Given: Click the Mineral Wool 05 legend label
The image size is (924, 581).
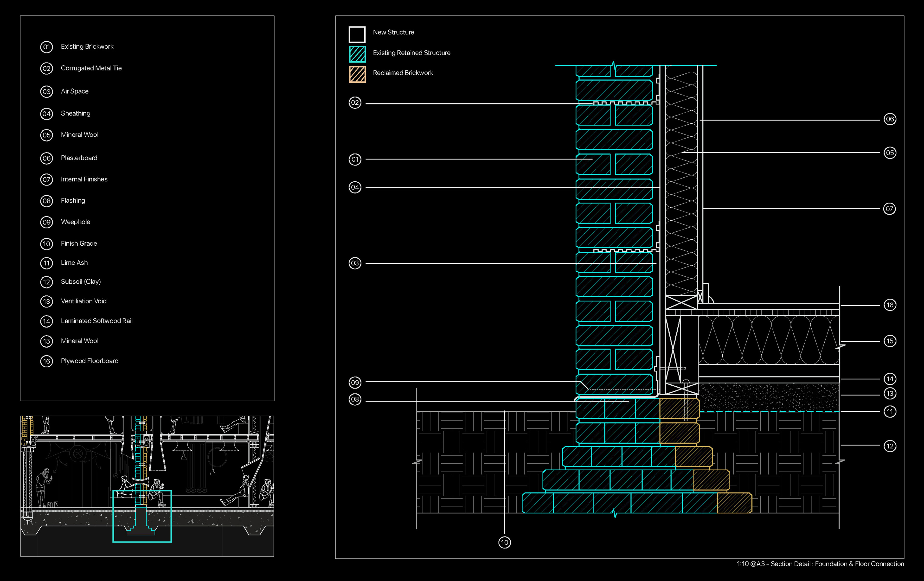Looking at the screenshot, I should pos(79,135).
